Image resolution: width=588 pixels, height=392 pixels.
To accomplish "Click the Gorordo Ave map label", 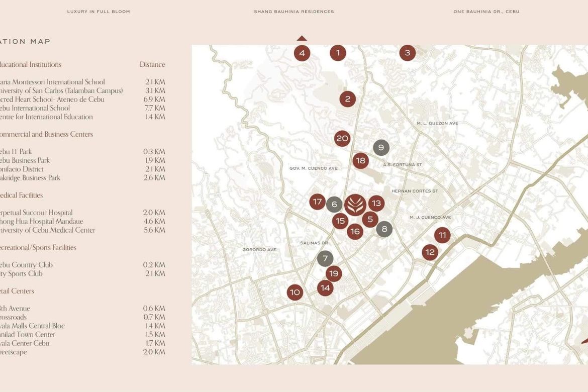I will (259, 250).
